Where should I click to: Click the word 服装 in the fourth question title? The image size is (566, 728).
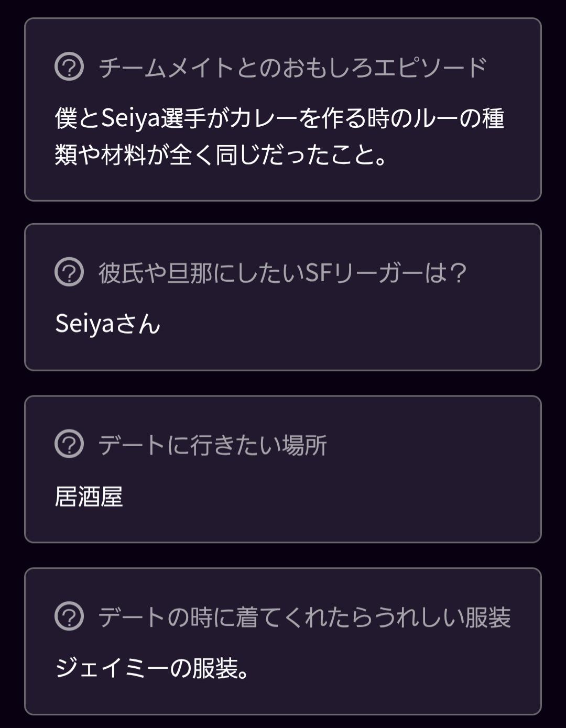click(x=488, y=617)
